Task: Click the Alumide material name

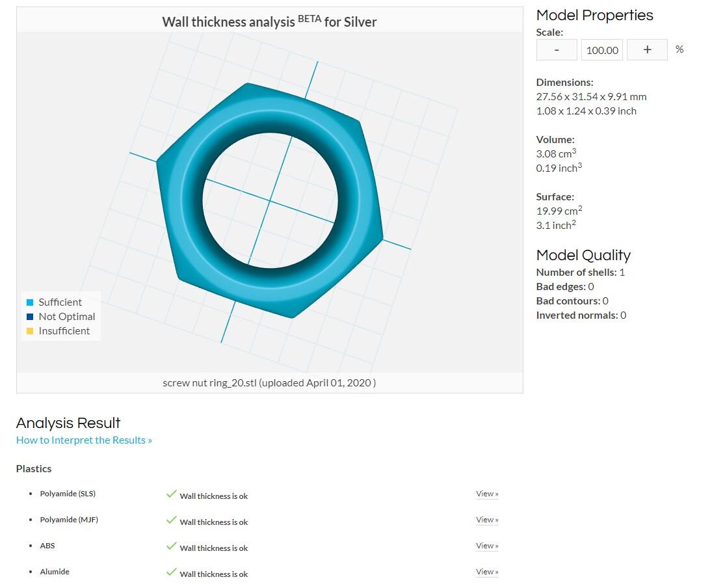Action: click(55, 572)
